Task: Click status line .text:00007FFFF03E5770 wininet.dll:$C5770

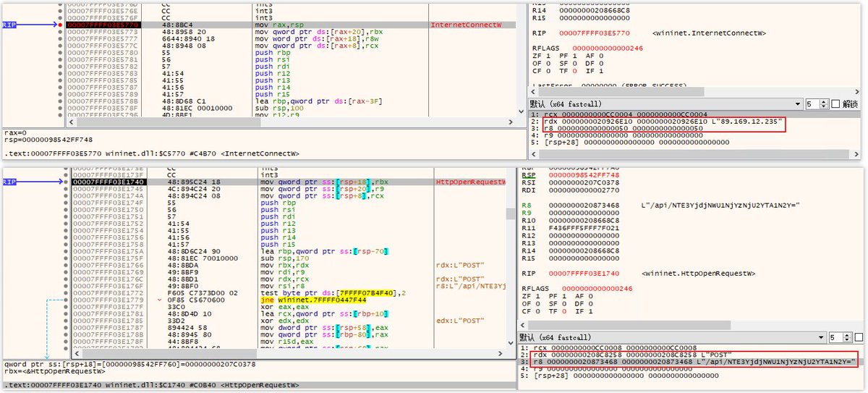Action: 152,154
